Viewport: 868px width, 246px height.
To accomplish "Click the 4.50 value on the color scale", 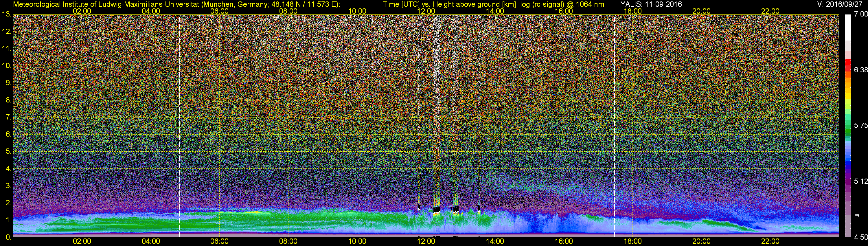I will click(861, 237).
